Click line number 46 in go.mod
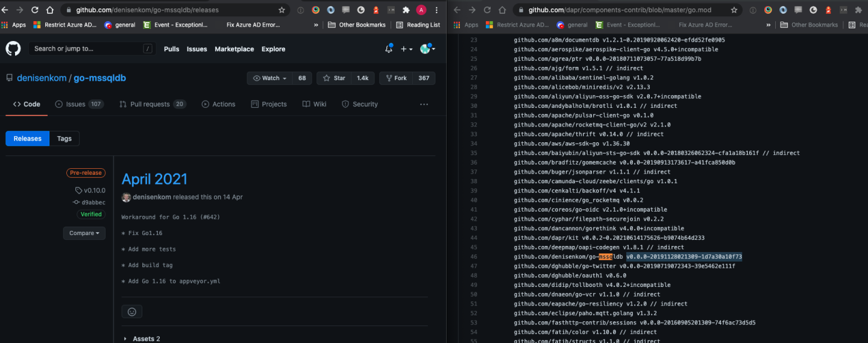 [x=473, y=257]
